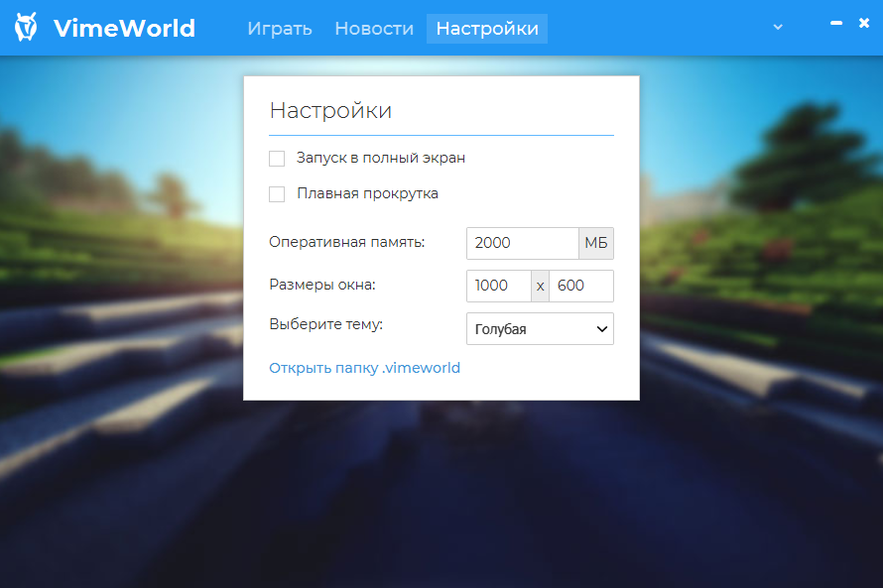Close the VimeWorld launcher window
The image size is (883, 588).
(x=864, y=23)
